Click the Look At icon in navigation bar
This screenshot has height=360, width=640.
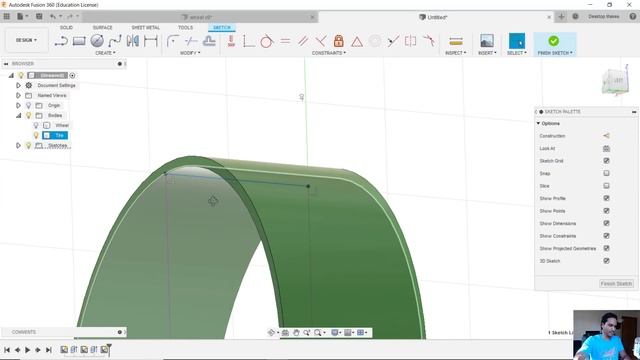coord(285,333)
